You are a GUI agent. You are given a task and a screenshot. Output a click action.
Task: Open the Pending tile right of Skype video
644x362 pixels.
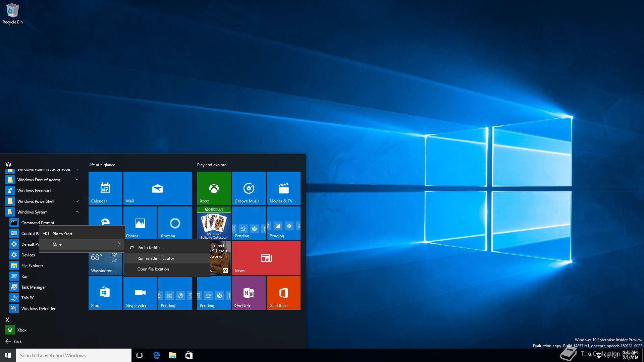(x=175, y=293)
